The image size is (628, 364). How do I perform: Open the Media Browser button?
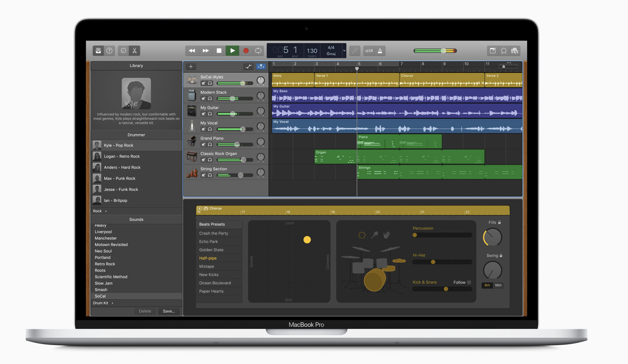pyautogui.click(x=515, y=50)
